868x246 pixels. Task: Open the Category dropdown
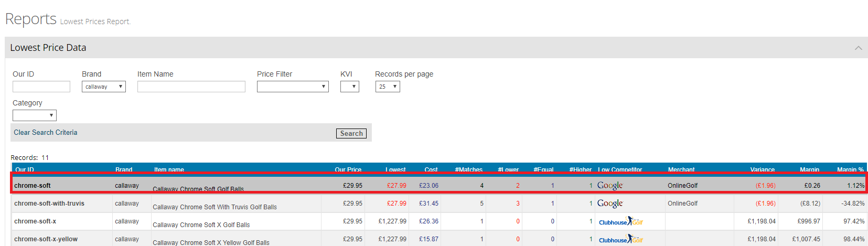coord(35,115)
